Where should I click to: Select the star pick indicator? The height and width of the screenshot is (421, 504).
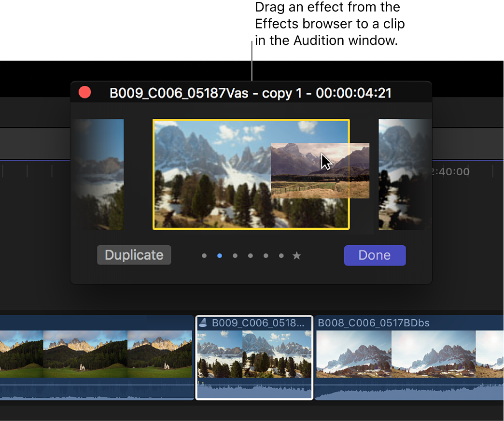297,256
